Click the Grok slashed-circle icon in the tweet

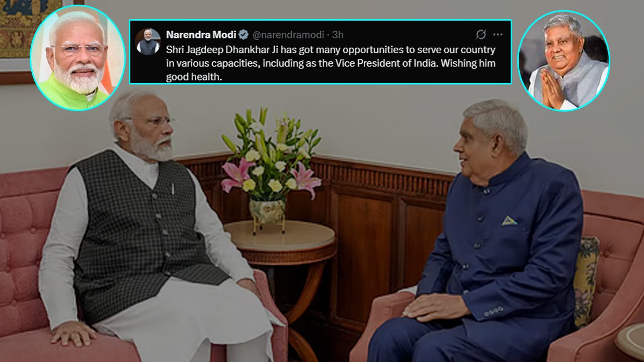tap(481, 35)
